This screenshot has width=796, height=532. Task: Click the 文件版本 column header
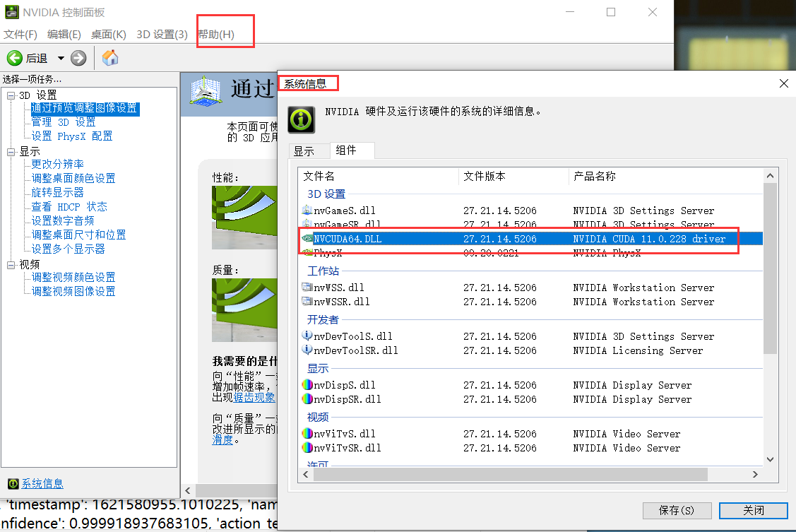pos(513,177)
